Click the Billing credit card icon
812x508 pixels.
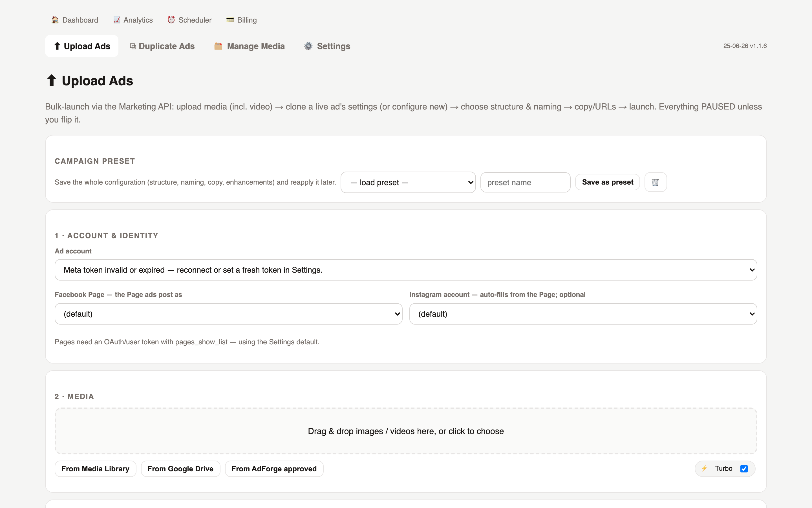(230, 20)
